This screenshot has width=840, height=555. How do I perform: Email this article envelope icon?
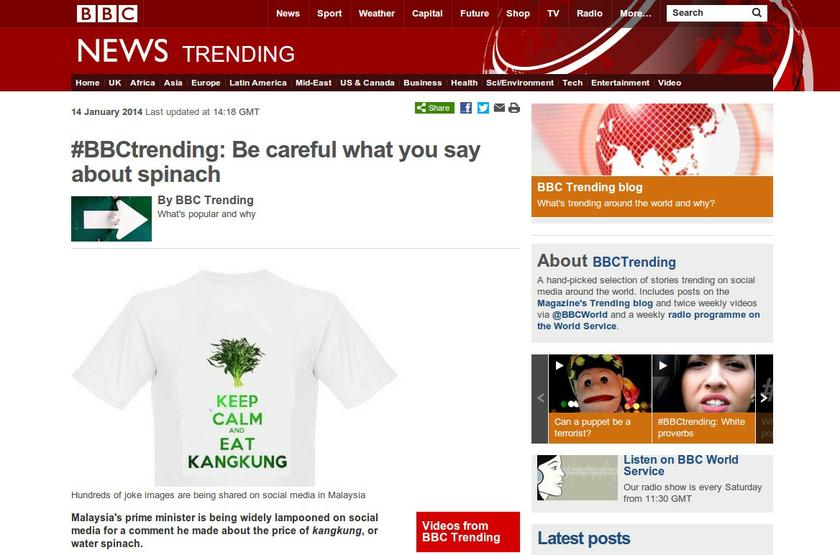coord(499,108)
